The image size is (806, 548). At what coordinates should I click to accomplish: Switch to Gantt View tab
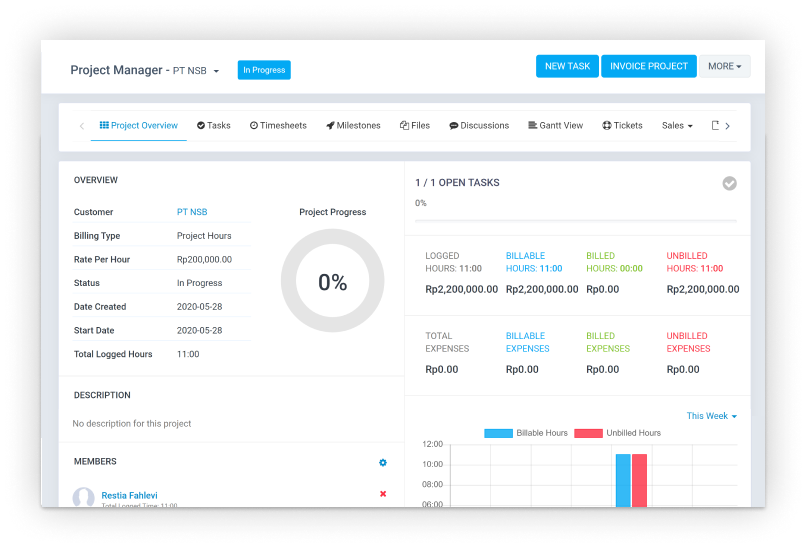(x=556, y=125)
